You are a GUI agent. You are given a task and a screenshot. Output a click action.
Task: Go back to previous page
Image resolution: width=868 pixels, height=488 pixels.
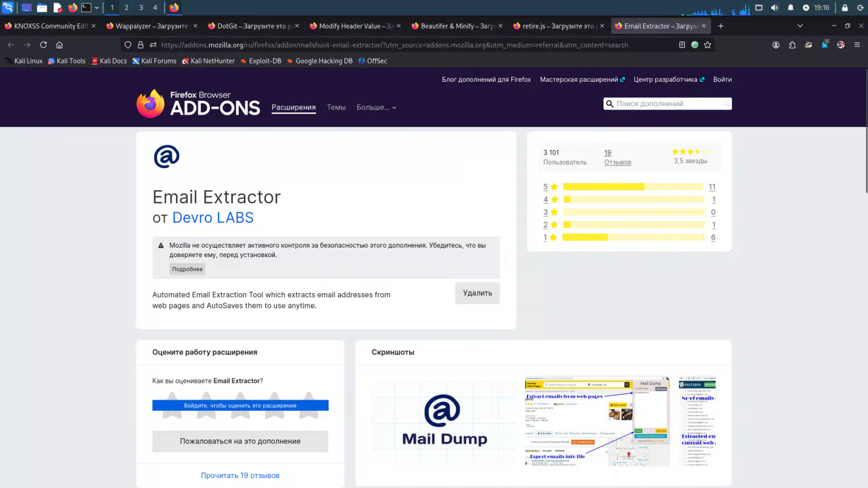(x=11, y=45)
